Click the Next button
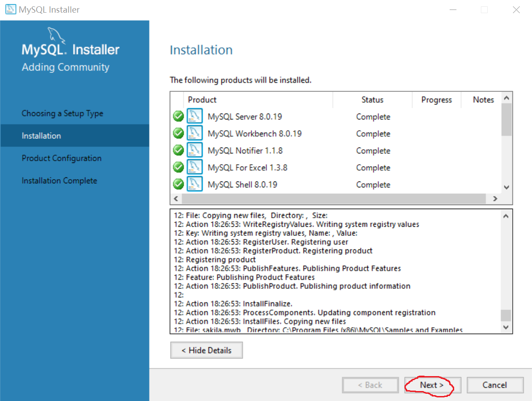The width and height of the screenshot is (532, 401). pyautogui.click(x=432, y=385)
